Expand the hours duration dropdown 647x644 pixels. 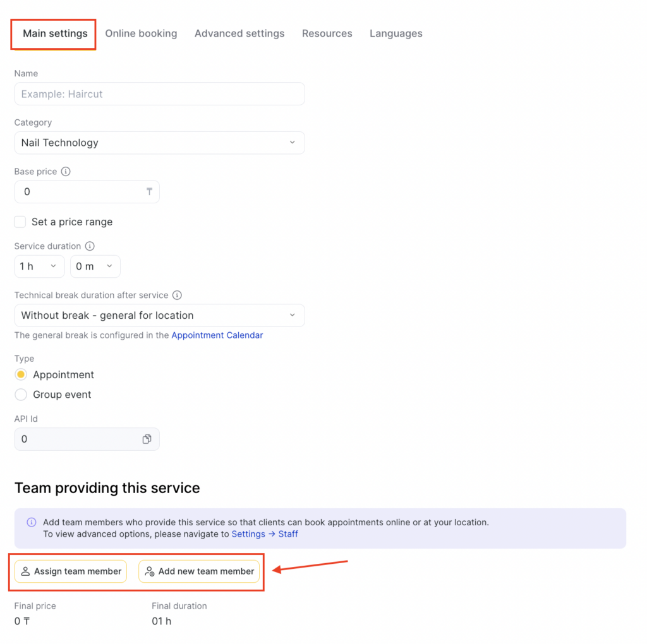(39, 266)
